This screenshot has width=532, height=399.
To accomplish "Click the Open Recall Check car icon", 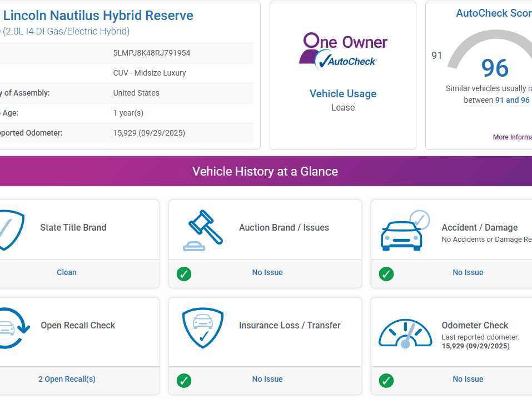I will [11, 328].
